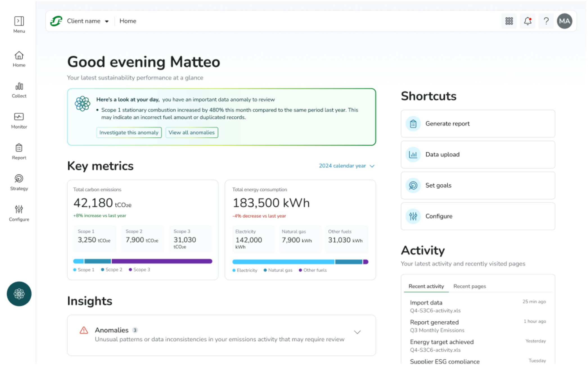Click the help question mark icon
The width and height of the screenshot is (588, 365).
point(546,21)
